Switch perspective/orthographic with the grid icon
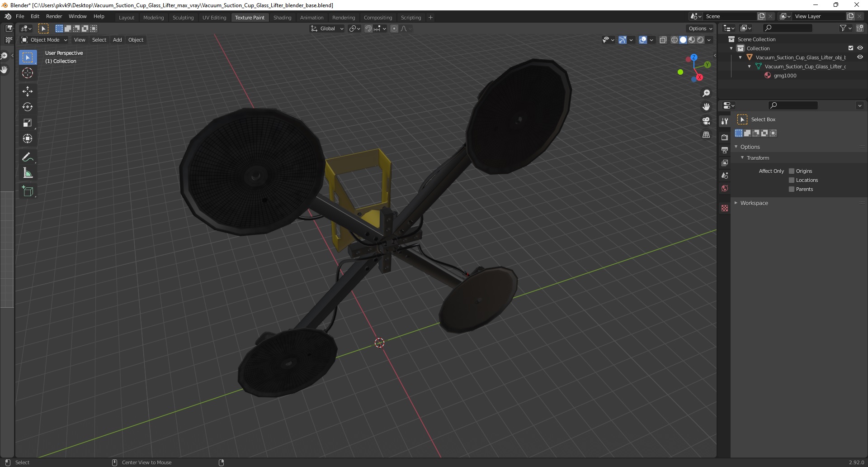Viewport: 868px width, 467px height. pos(706,135)
